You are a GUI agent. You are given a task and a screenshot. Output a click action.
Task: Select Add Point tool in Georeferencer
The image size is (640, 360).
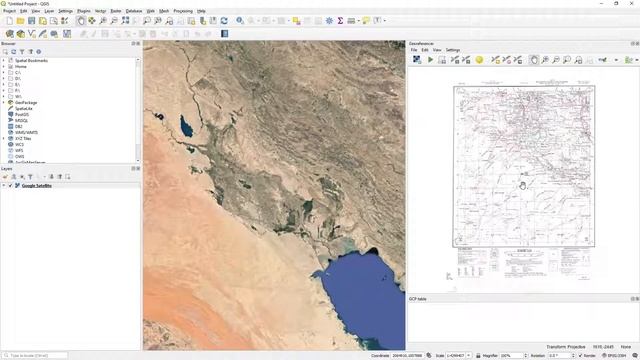click(495, 60)
